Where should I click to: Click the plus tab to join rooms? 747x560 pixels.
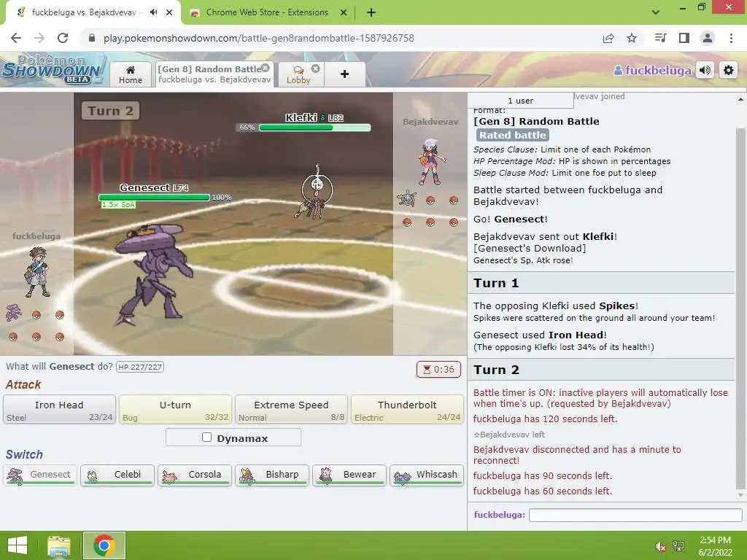click(x=344, y=74)
